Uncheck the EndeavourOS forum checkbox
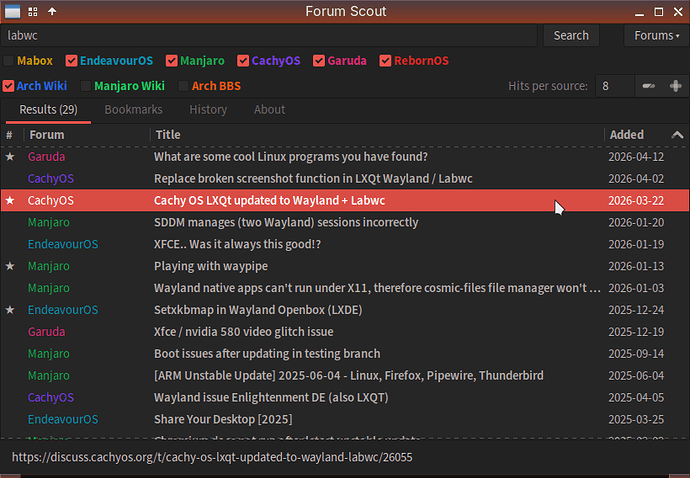The image size is (690, 478). 71,61
